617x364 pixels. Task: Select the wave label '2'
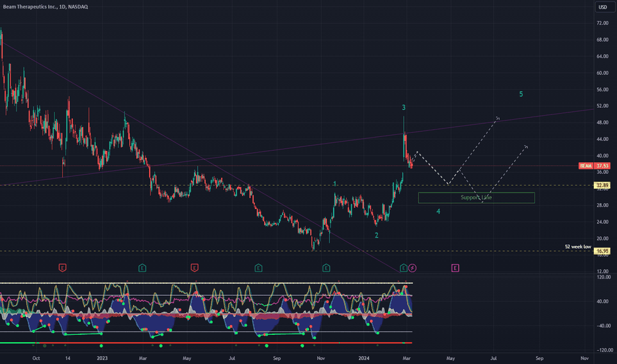click(376, 236)
